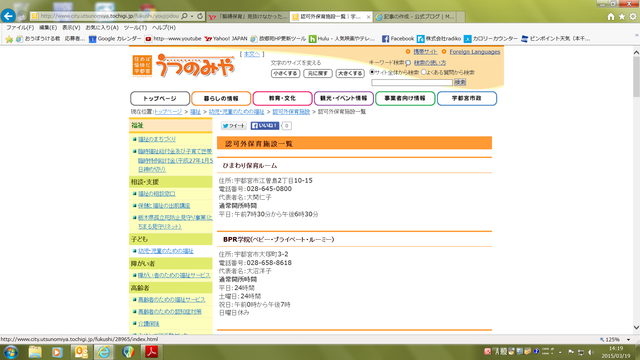Click the keyword search input field

pyautogui.click(x=412, y=82)
